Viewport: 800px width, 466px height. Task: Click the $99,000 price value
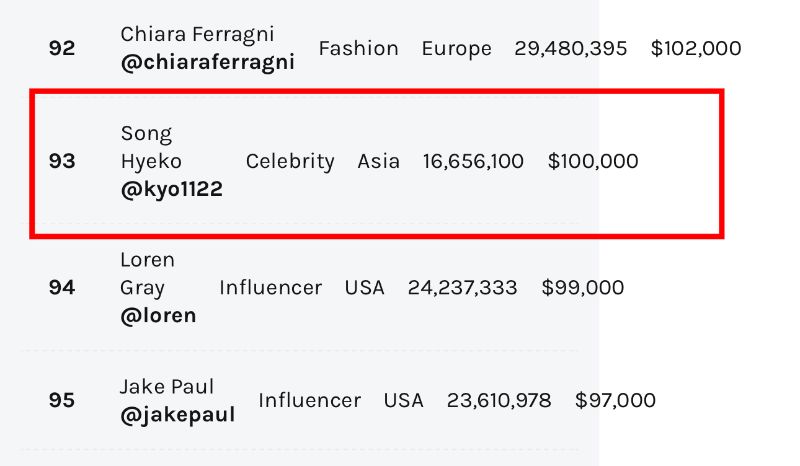(x=583, y=288)
